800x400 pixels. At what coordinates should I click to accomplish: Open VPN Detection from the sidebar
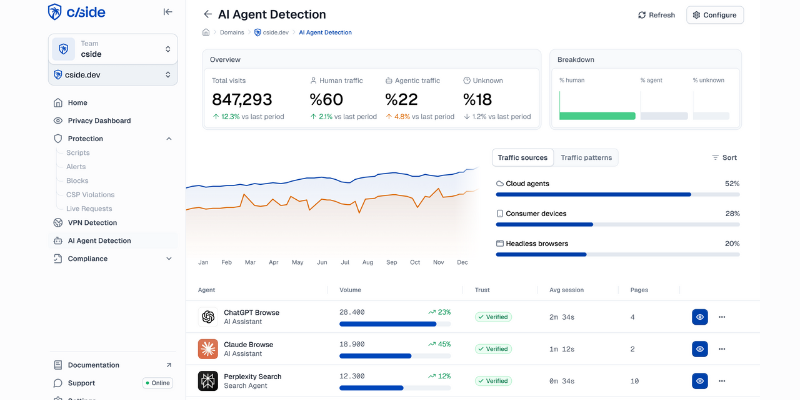tap(92, 222)
